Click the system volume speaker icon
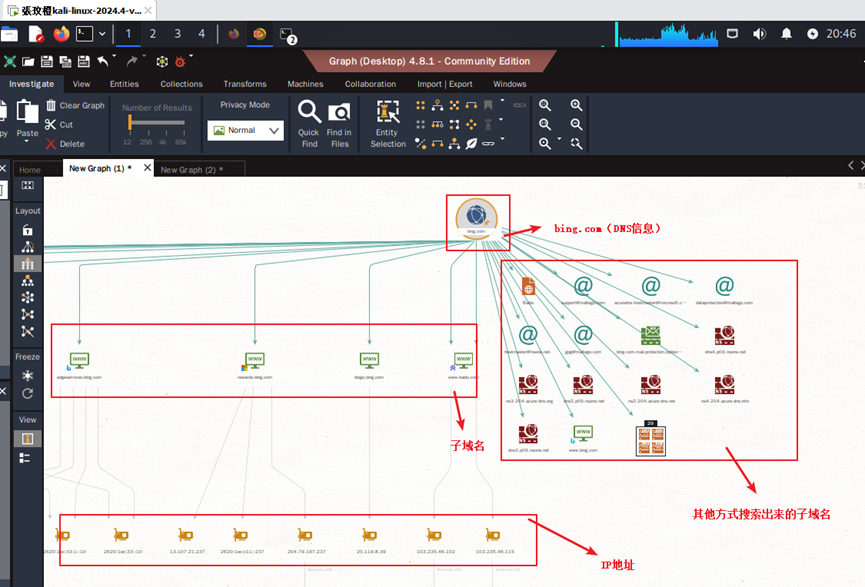 click(759, 34)
